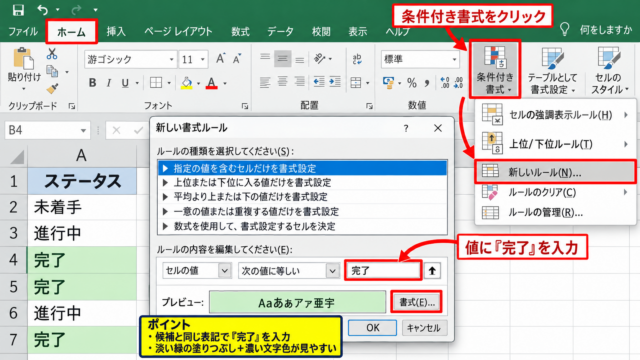Switch to the データ tab
The height and width of the screenshot is (360, 640).
tap(280, 31)
